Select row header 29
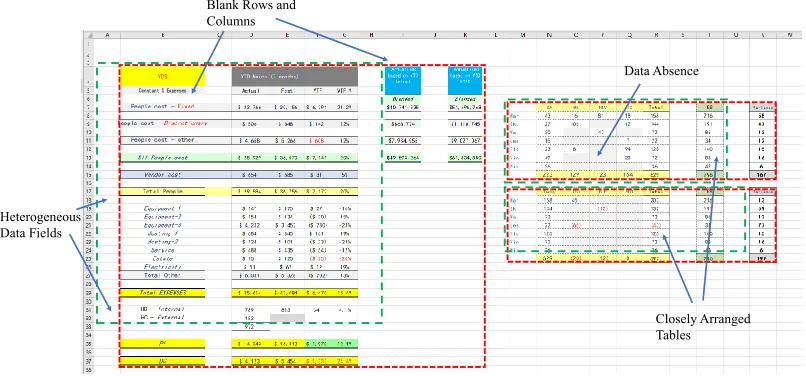 pyautogui.click(x=88, y=292)
